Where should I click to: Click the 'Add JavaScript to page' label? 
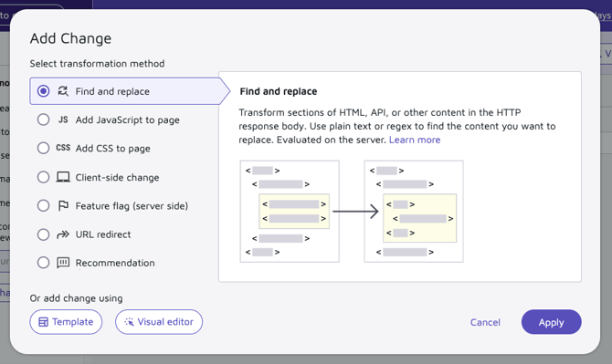click(128, 120)
